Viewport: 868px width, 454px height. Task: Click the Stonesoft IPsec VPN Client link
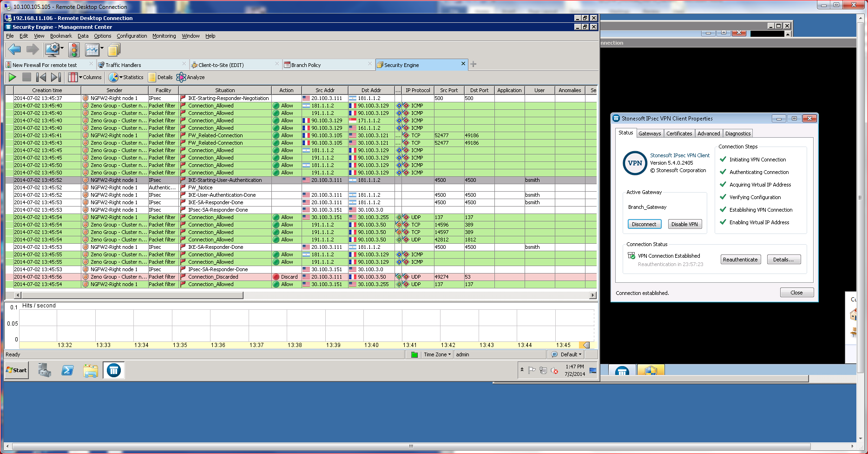tap(680, 155)
